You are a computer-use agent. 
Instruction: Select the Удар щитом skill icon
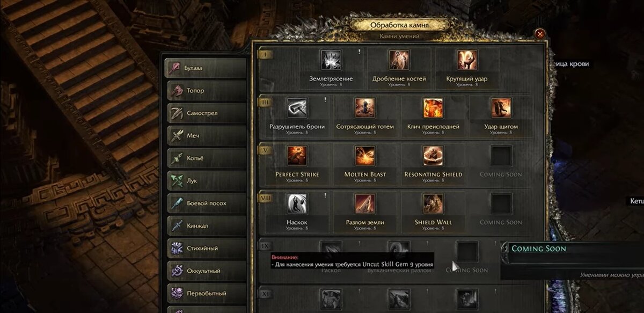501,108
